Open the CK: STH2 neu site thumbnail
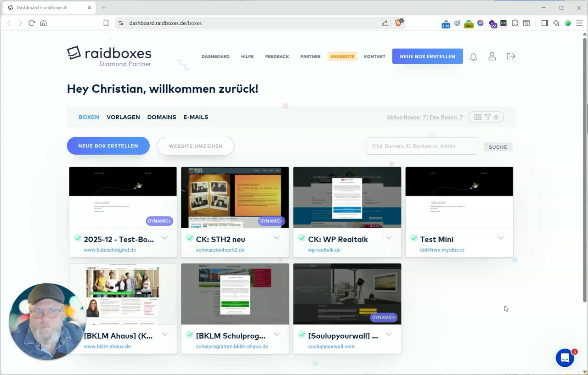This screenshot has height=375, width=588. (x=235, y=197)
